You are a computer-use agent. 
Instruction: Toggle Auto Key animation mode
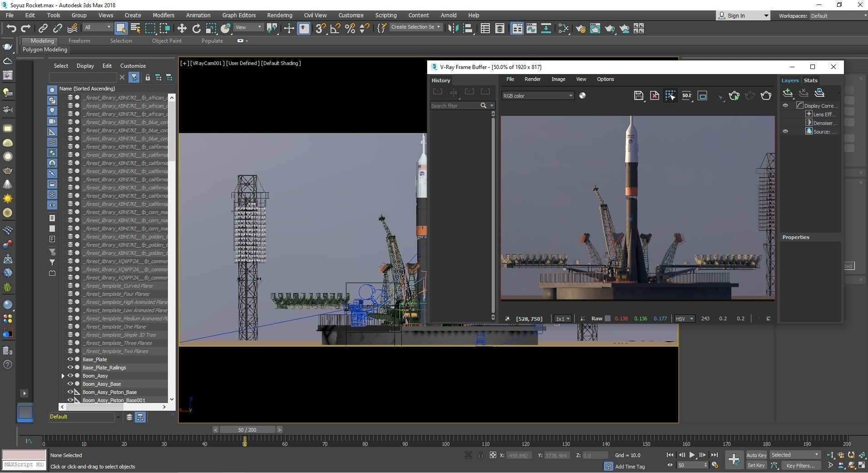[756, 455]
